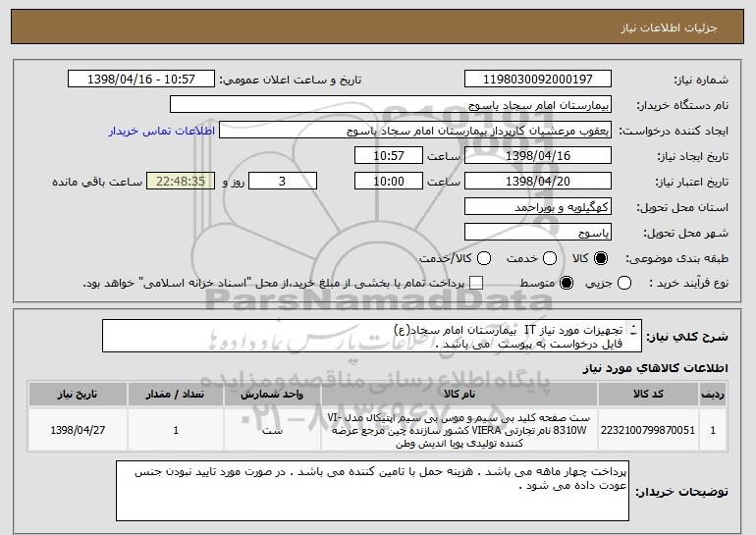Viewport: 756px width, 535px height.
Task: Click the creation date field 1398/04/16
Action: pos(538,156)
